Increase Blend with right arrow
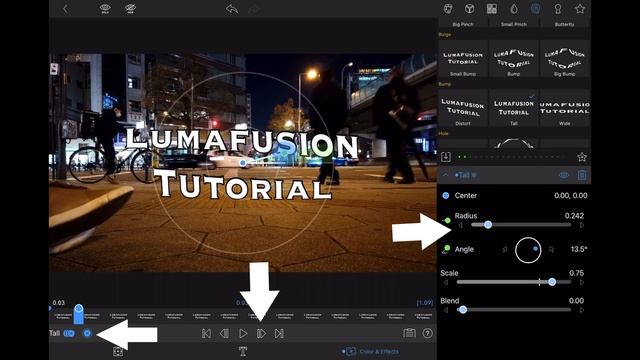 click(582, 310)
